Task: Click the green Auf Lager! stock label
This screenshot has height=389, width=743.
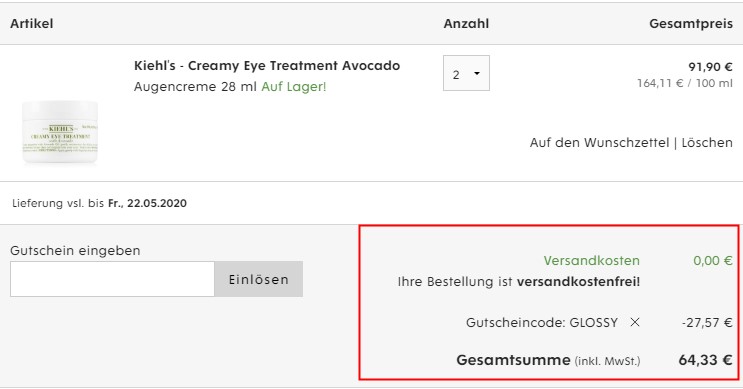Action: coord(294,87)
